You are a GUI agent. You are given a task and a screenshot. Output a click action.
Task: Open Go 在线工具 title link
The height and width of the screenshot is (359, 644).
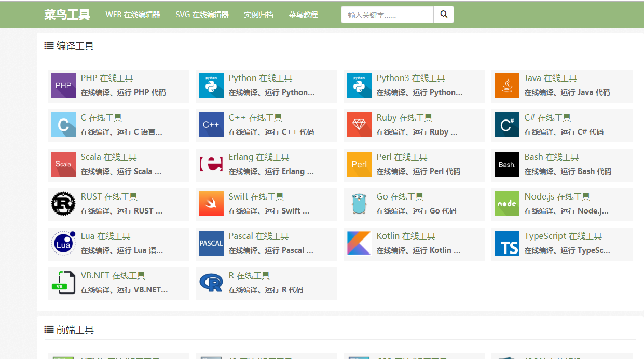pyautogui.click(x=400, y=197)
